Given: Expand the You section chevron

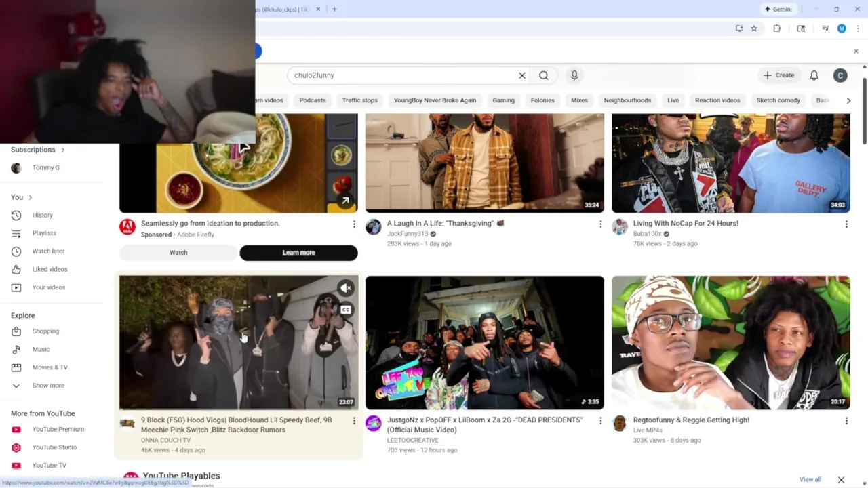Looking at the screenshot, I should [30, 197].
